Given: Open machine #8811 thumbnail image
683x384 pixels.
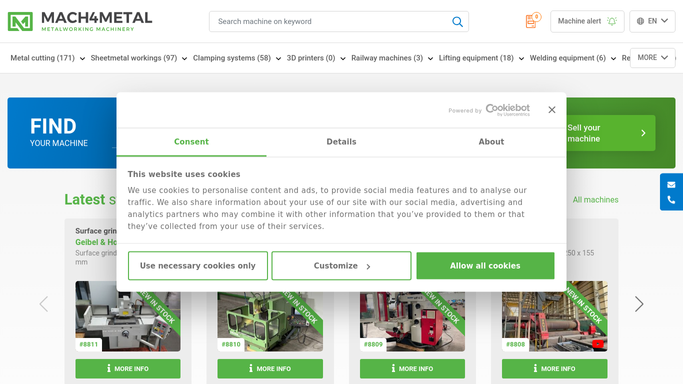Looking at the screenshot, I should tap(128, 316).
